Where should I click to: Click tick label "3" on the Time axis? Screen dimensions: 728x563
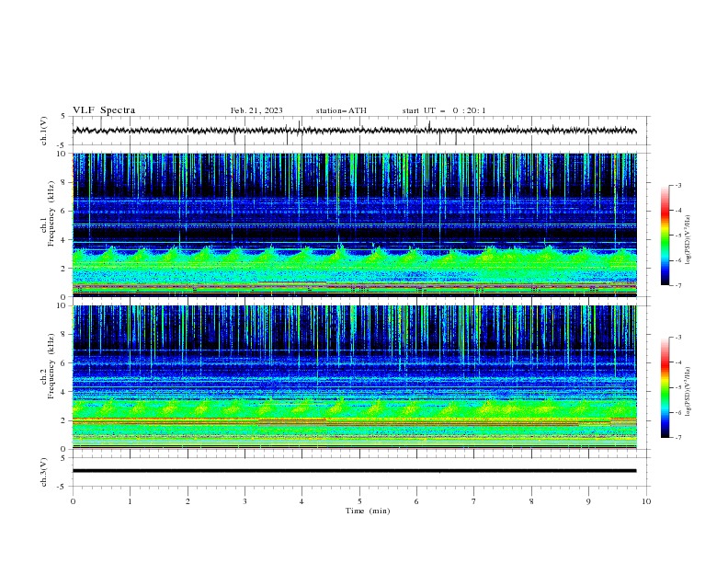point(245,501)
